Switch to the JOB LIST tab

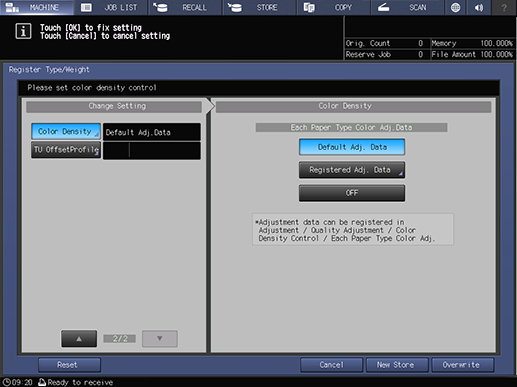(x=111, y=7)
